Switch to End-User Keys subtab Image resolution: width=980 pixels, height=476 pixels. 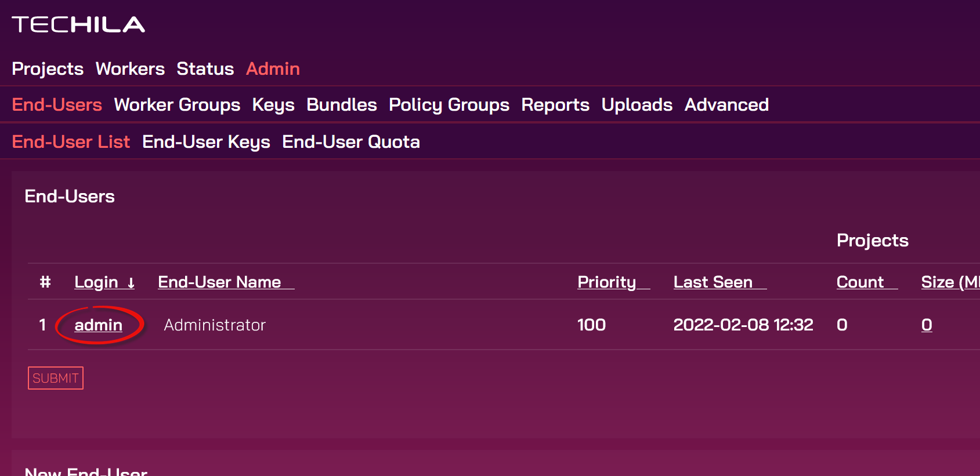[x=206, y=142]
